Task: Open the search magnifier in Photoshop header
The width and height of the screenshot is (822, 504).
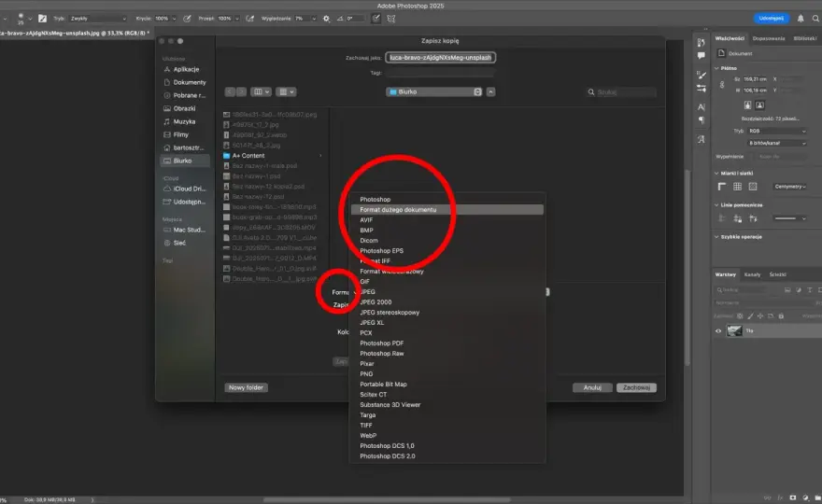Action: coord(815,19)
